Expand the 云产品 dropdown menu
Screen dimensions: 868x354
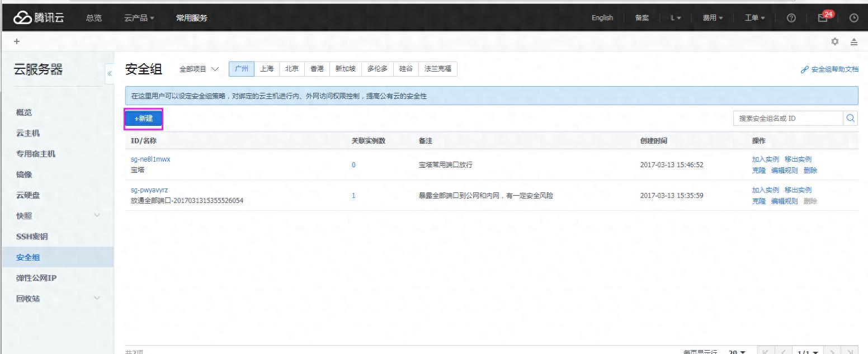click(139, 18)
